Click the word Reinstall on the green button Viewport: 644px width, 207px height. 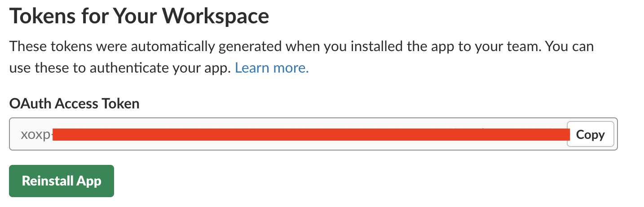point(48,181)
